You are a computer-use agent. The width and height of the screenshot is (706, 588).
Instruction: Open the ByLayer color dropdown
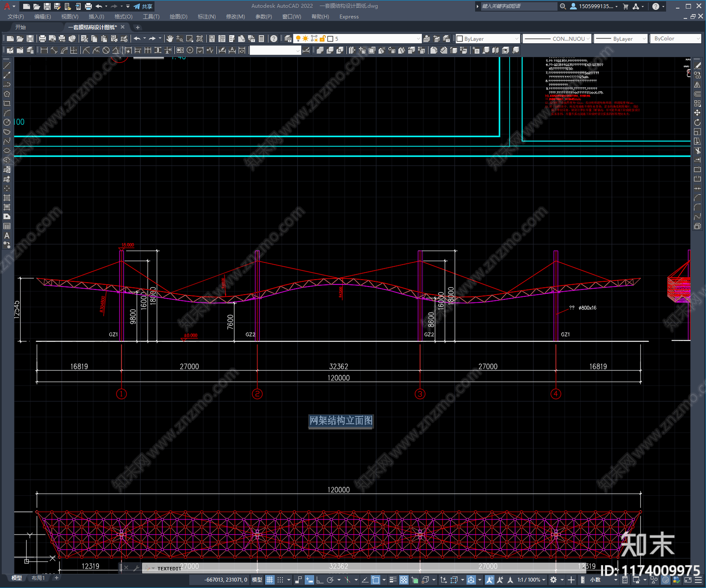(488, 39)
